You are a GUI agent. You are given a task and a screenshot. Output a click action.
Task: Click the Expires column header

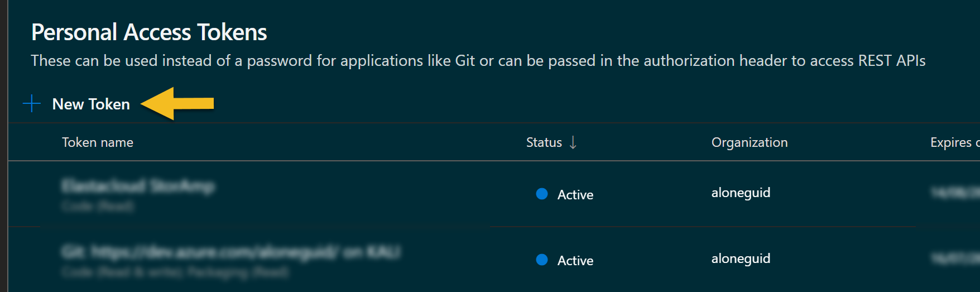pos(955,142)
